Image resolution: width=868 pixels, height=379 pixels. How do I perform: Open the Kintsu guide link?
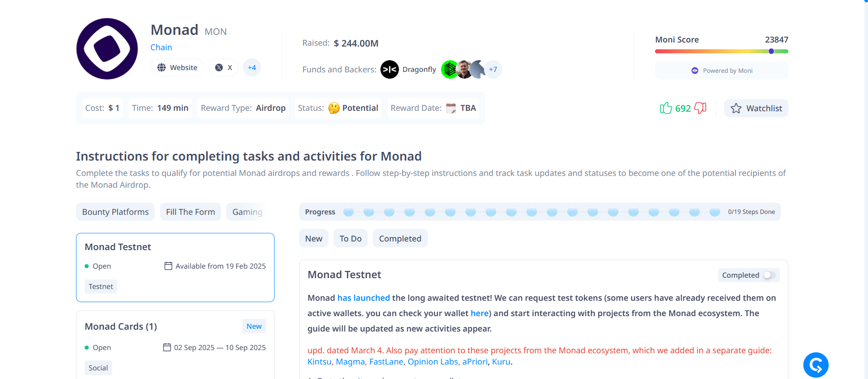point(319,361)
